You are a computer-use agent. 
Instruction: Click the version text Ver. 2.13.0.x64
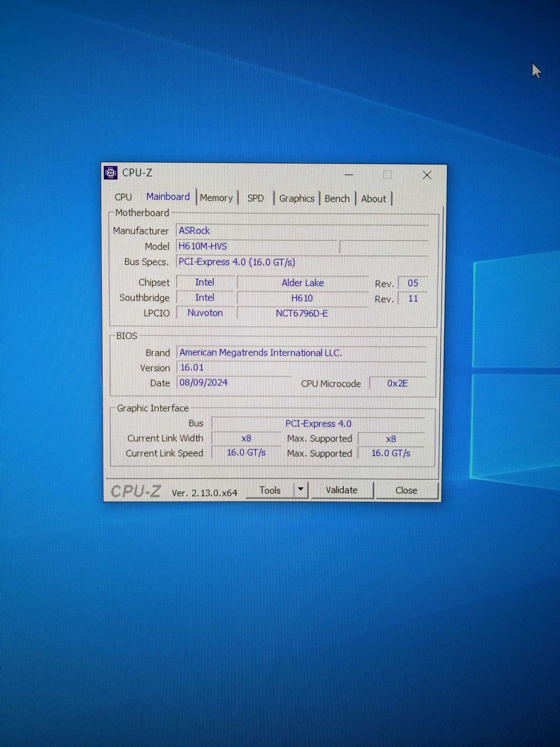pyautogui.click(x=205, y=493)
